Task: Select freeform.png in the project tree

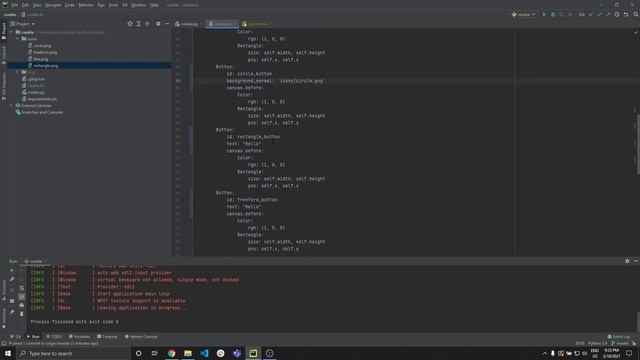Action: tap(45, 52)
